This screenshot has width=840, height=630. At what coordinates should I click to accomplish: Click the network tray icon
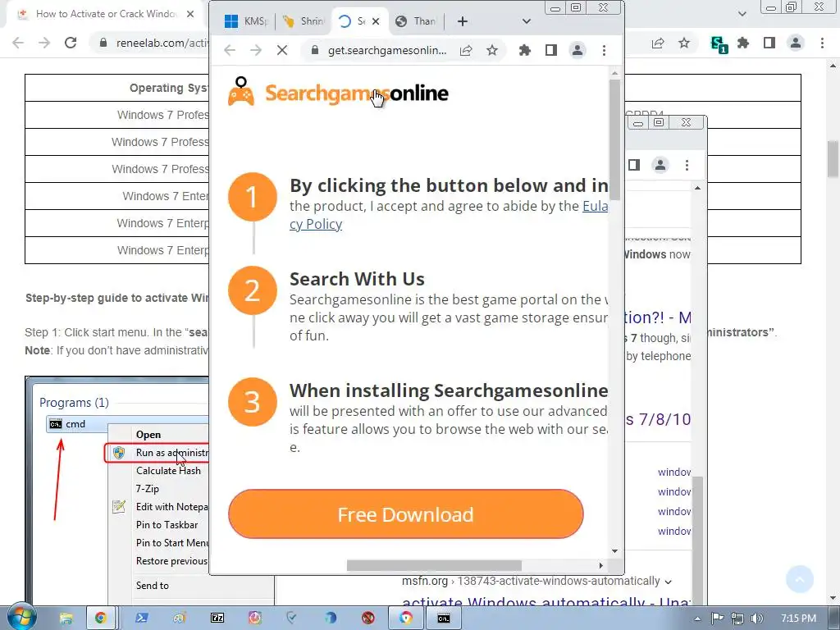tap(737, 619)
